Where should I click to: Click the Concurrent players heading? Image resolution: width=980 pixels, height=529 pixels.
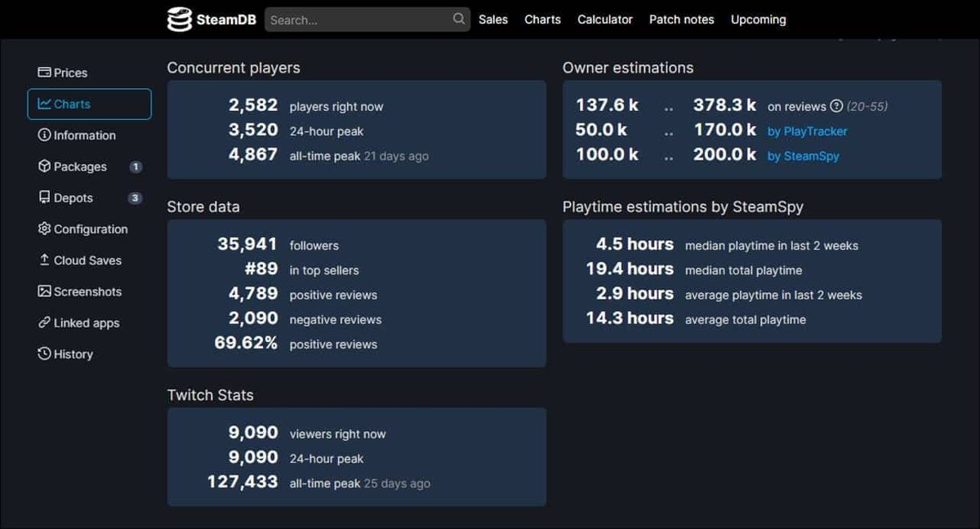234,69
